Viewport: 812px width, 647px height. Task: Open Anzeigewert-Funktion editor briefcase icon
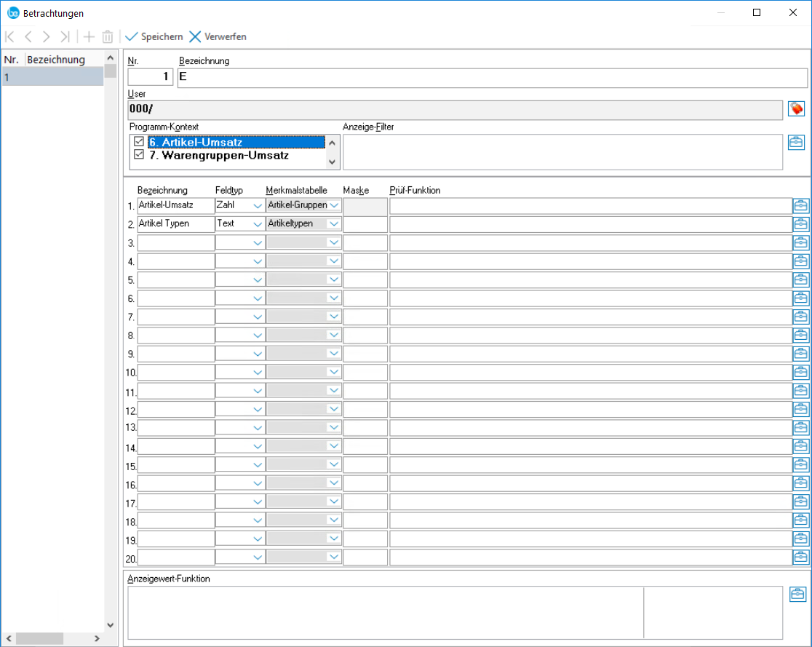coord(797,595)
